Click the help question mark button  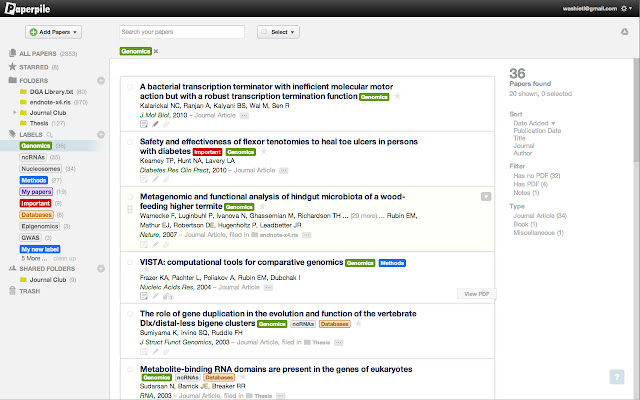tap(617, 376)
